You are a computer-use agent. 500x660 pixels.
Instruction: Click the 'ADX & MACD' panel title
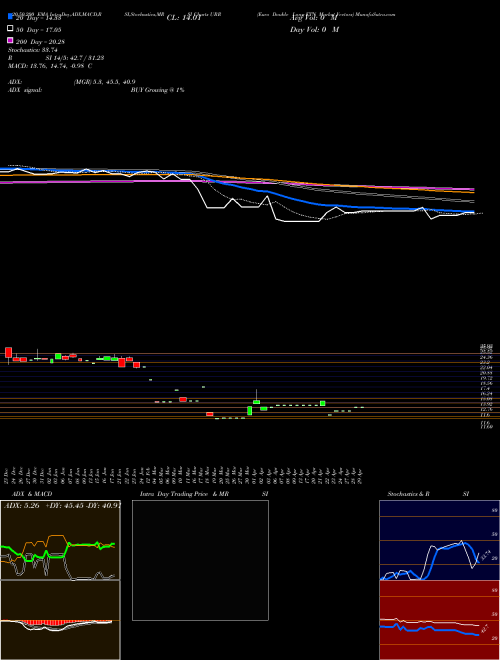(32, 494)
